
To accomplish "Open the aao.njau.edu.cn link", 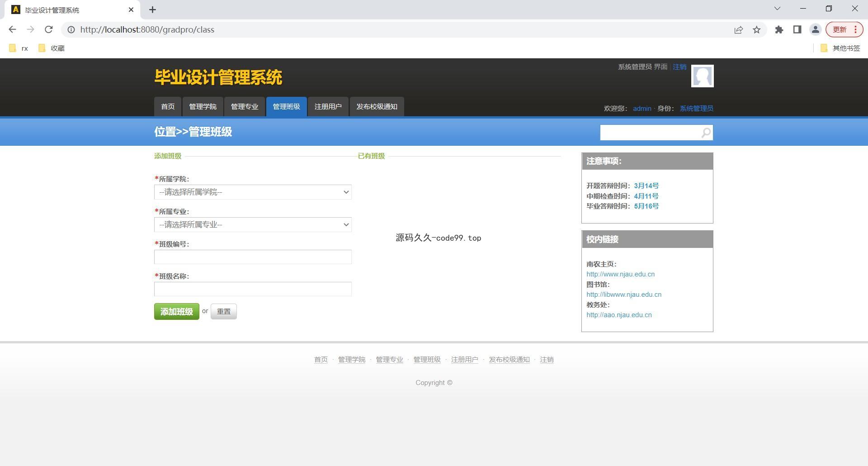I will pyautogui.click(x=619, y=315).
